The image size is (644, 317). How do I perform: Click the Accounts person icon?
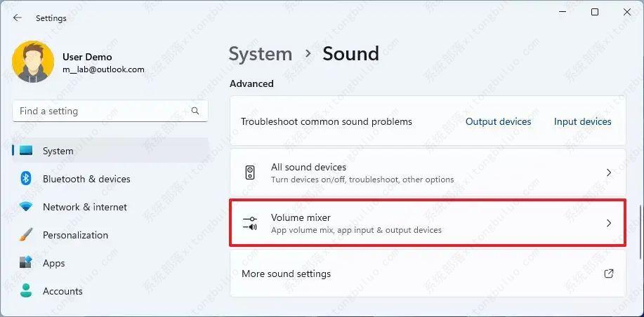click(26, 291)
